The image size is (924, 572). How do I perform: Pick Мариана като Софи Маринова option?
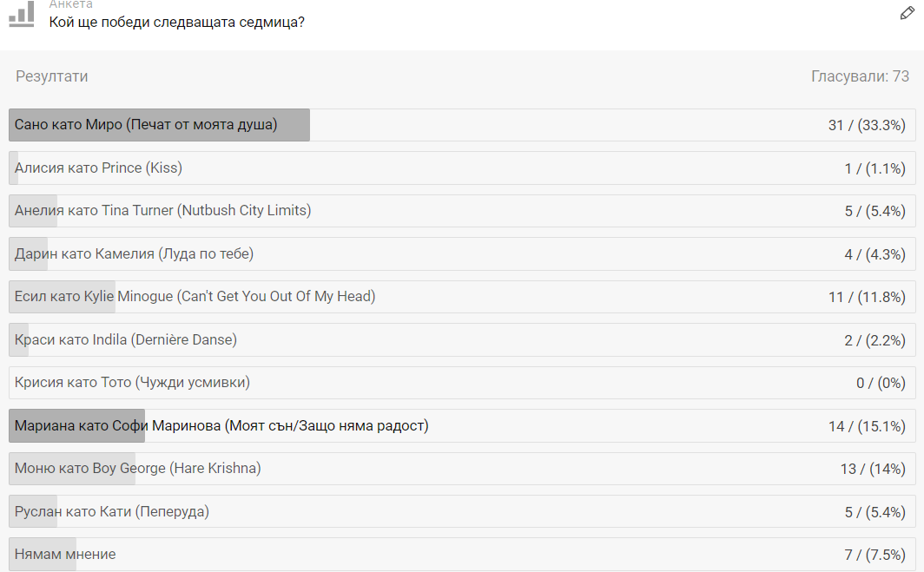click(462, 426)
